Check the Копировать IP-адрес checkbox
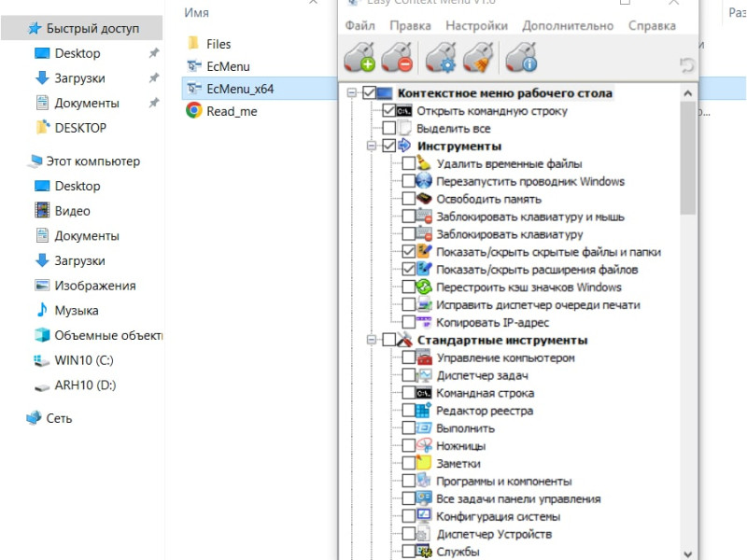Screen dimensions: 747x560 (x=408, y=322)
